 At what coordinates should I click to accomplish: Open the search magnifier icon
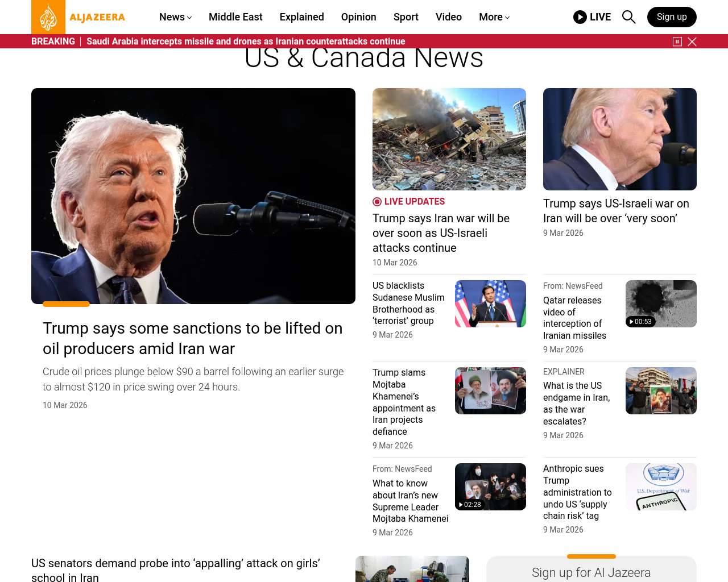tap(628, 17)
